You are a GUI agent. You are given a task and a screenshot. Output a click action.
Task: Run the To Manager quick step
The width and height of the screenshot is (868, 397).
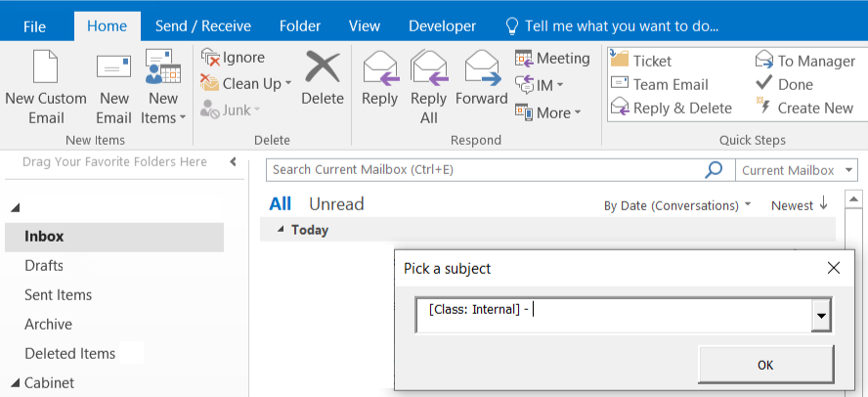point(805,61)
